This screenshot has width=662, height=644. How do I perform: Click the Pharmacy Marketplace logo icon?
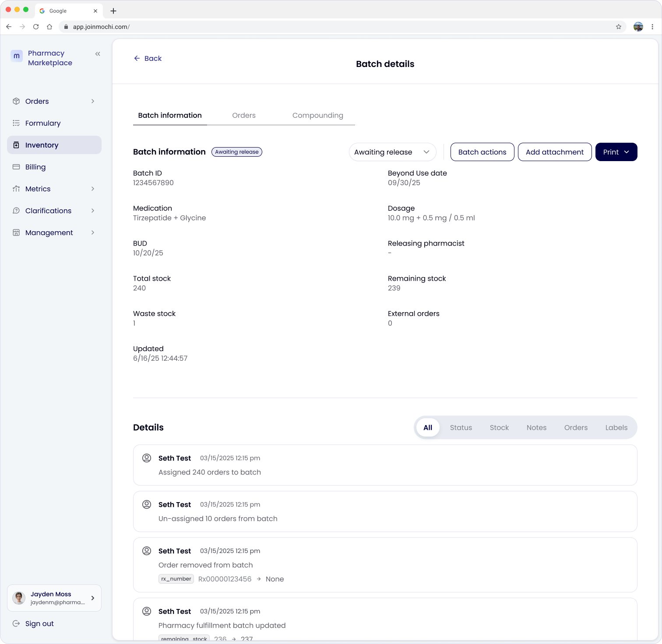[17, 56]
